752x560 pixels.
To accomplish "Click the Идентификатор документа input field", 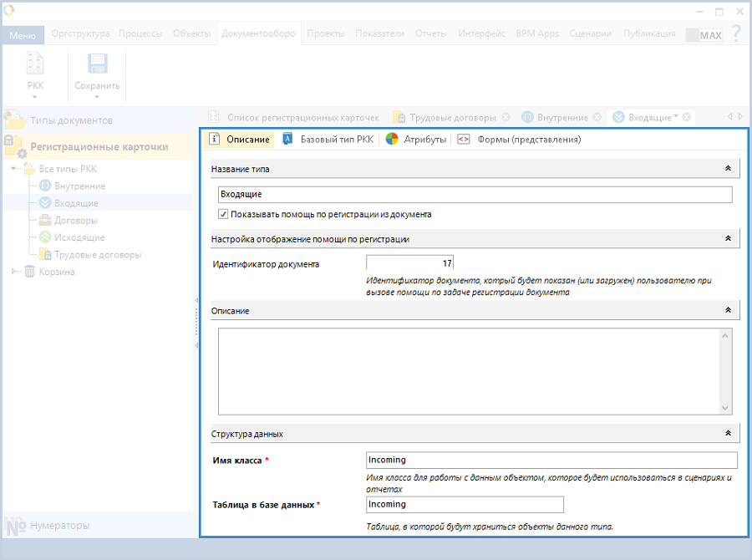I will (409, 264).
